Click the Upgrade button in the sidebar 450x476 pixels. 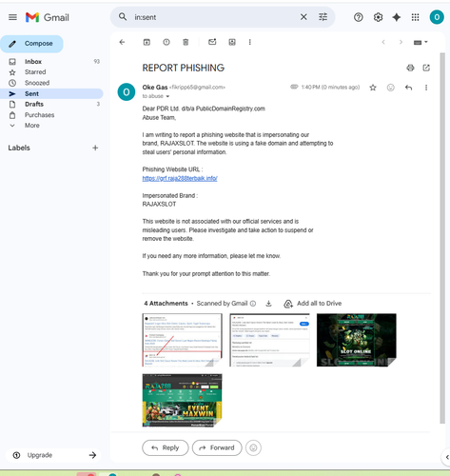pos(54,455)
